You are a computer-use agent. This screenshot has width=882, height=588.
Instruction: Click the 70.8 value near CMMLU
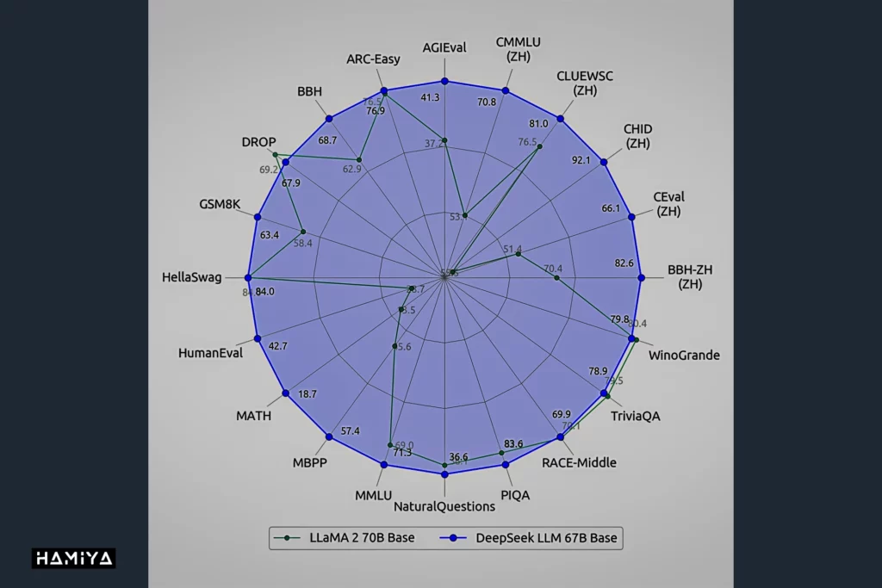(488, 102)
